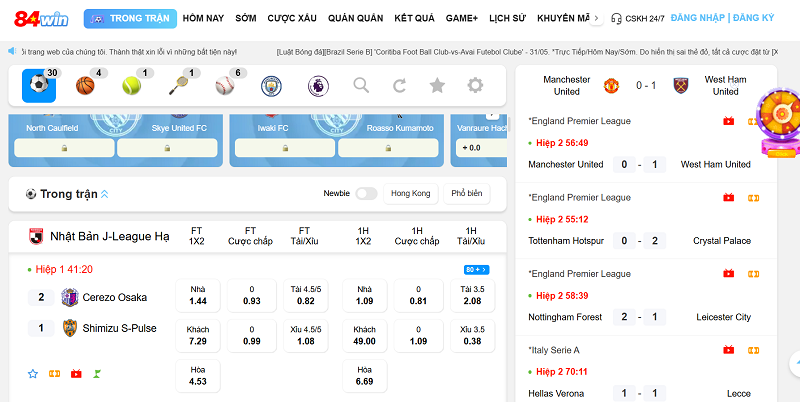Viewport: 800px width, 402px height.
Task: Open the QUÁN QUÂN menu
Action: (x=356, y=18)
